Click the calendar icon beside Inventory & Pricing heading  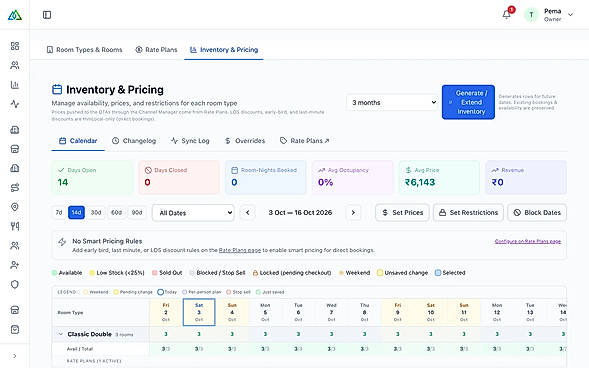click(x=57, y=89)
